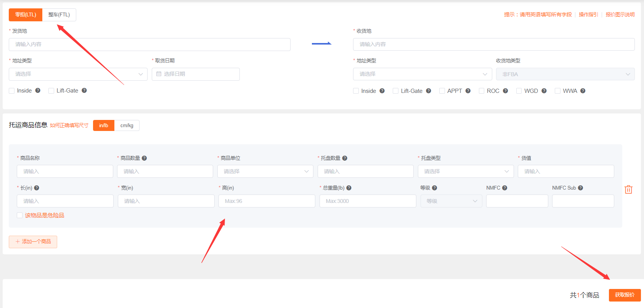Select cm/kg unit tab
644x308 pixels.
tap(127, 126)
